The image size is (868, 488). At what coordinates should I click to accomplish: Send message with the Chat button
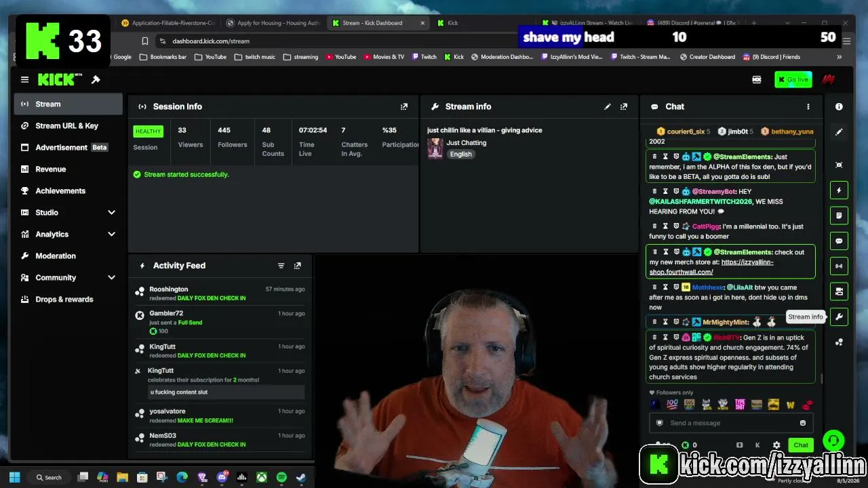801,445
